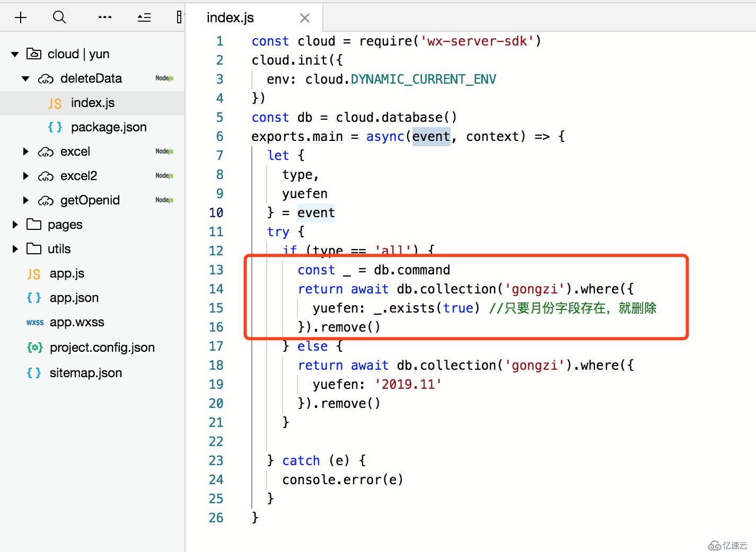The width and height of the screenshot is (756, 552).
Task: Select the excel2 folder label
Action: 79,176
